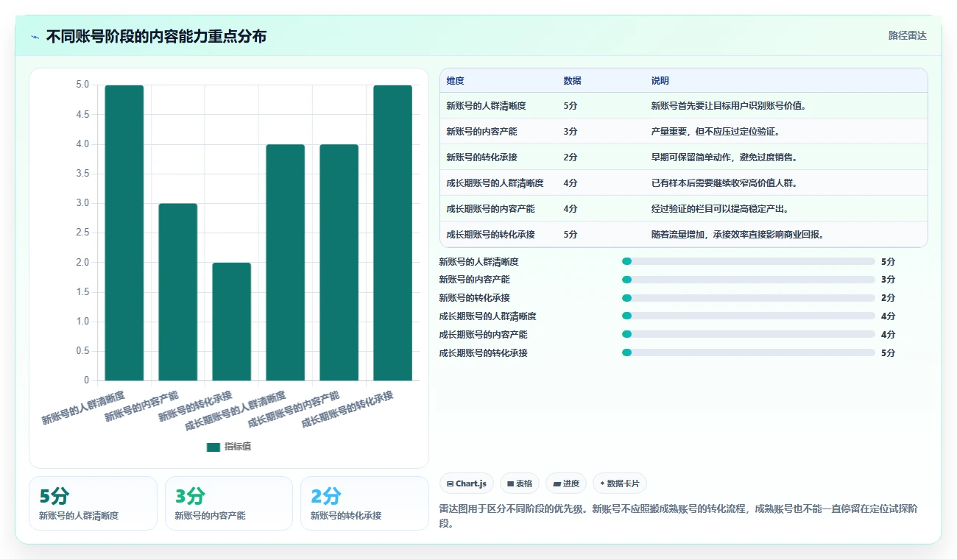The image size is (957, 560).
Task: Click y-axis label 5.0
Action: (x=82, y=85)
